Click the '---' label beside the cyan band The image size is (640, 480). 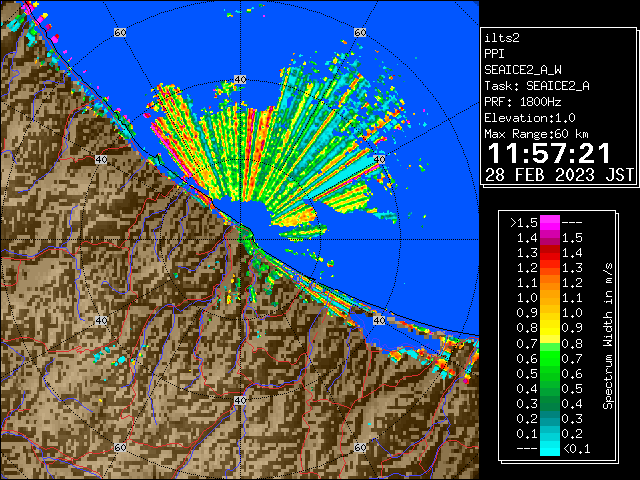[527, 449]
